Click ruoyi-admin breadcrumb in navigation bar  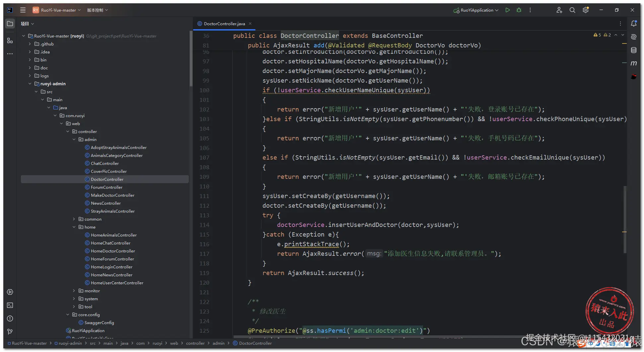point(68,343)
